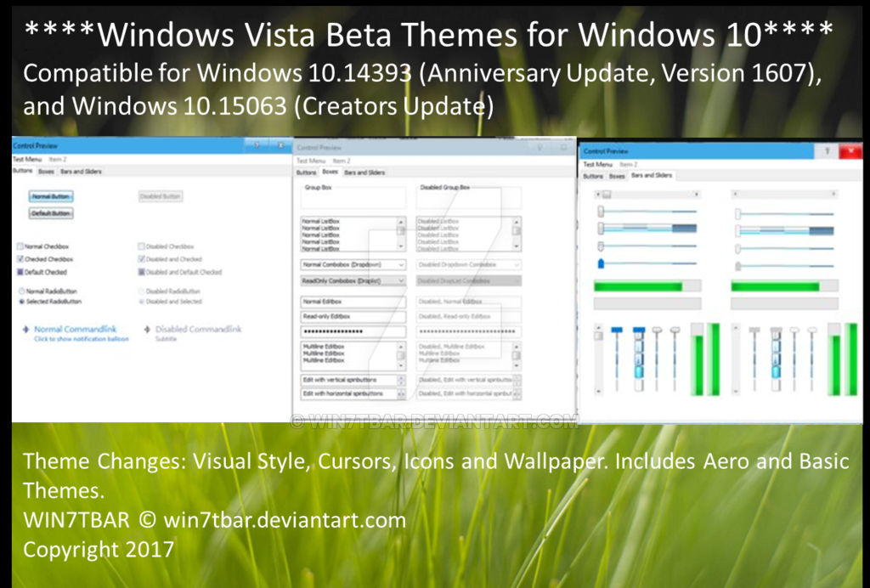Screen dimensions: 870x588
Task: Click the left arrow of the top horizontal scrollbar
Action: tap(598, 192)
